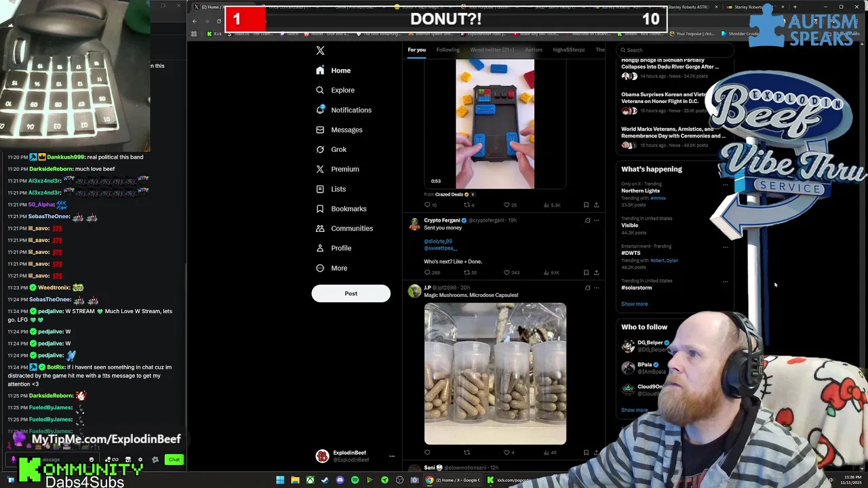Open Lists in the X sidebar

(330, 189)
